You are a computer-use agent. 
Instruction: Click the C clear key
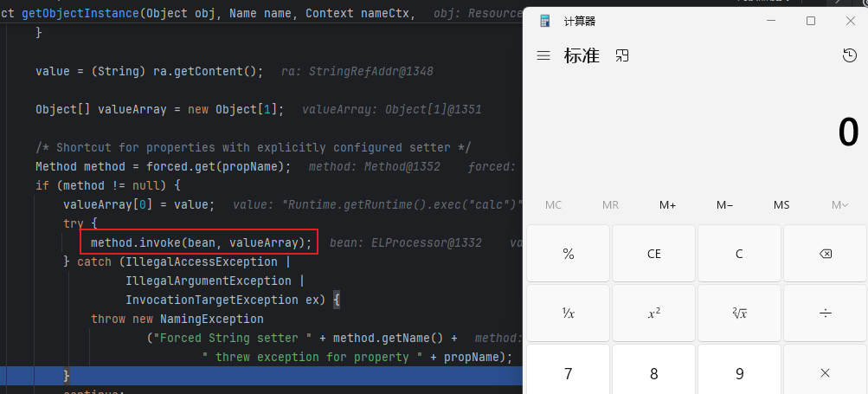(x=739, y=254)
